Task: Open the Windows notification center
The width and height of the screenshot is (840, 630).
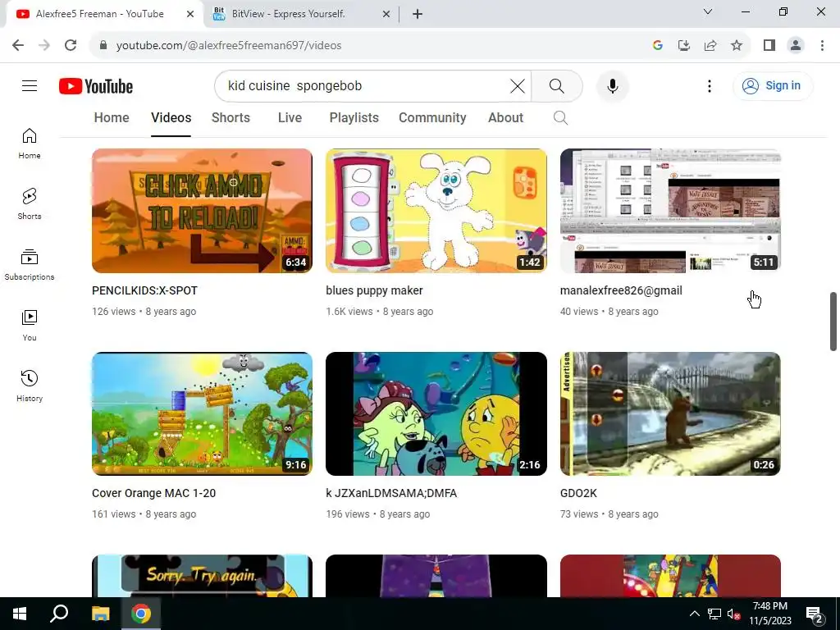Action: tap(814, 614)
